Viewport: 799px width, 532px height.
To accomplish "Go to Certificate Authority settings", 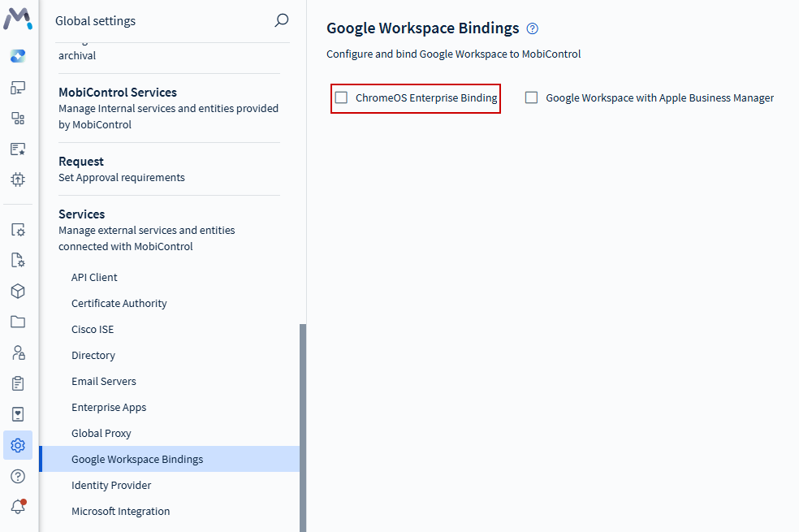I will coord(119,304).
